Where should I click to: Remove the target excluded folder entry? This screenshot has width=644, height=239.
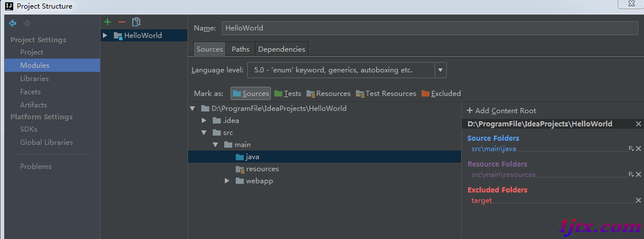(x=638, y=201)
